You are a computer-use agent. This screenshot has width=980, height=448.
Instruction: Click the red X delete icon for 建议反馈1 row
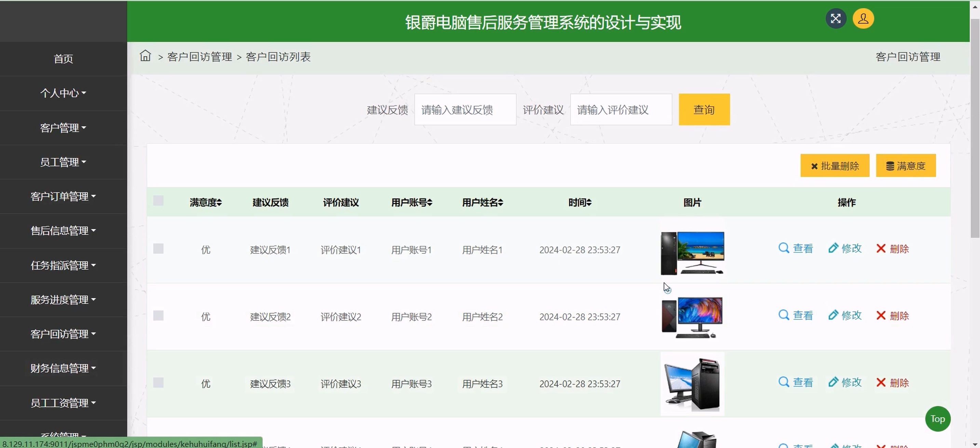pos(881,249)
